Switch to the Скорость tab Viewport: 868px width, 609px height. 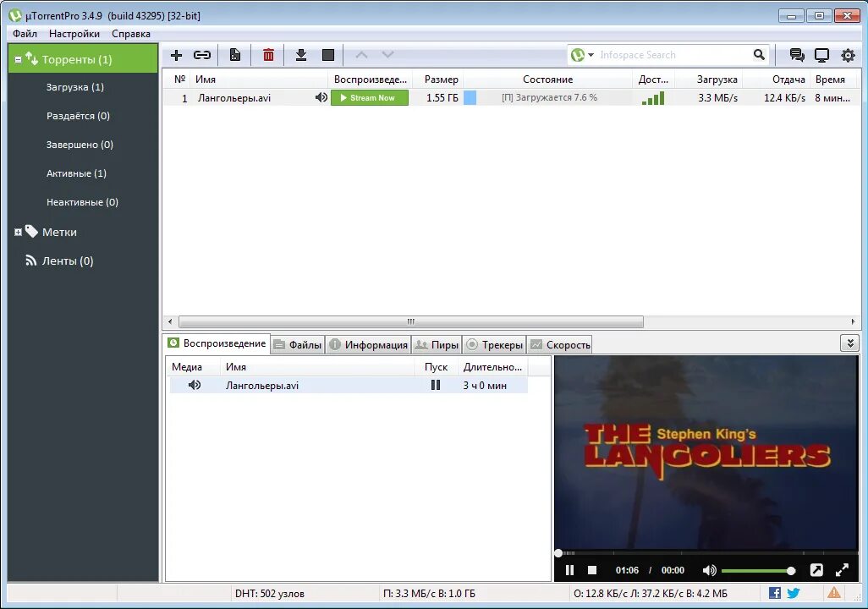(560, 344)
